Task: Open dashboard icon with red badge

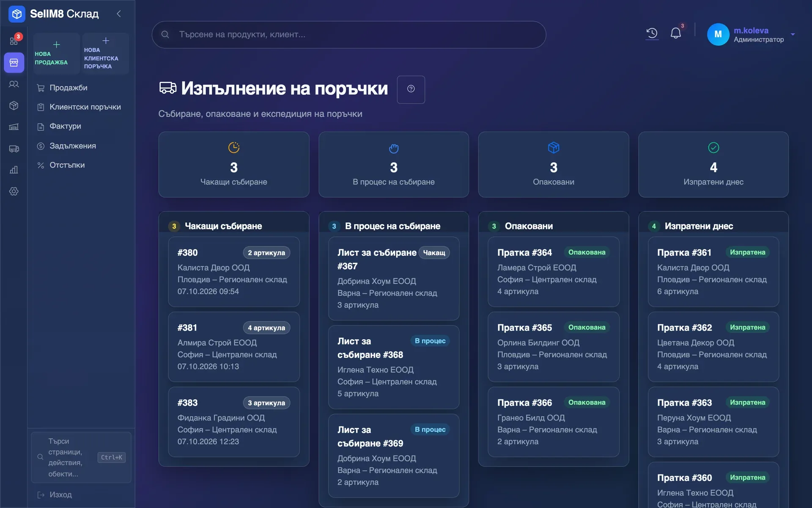Action: [x=14, y=41]
